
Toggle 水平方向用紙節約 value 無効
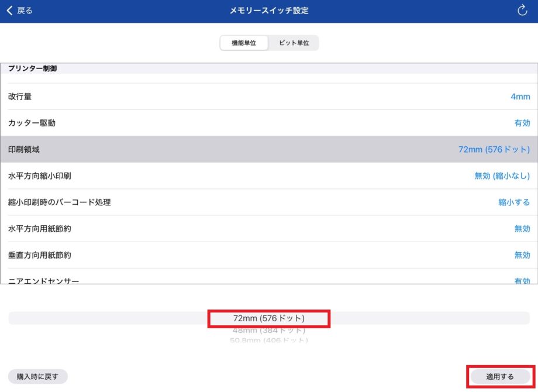point(522,229)
